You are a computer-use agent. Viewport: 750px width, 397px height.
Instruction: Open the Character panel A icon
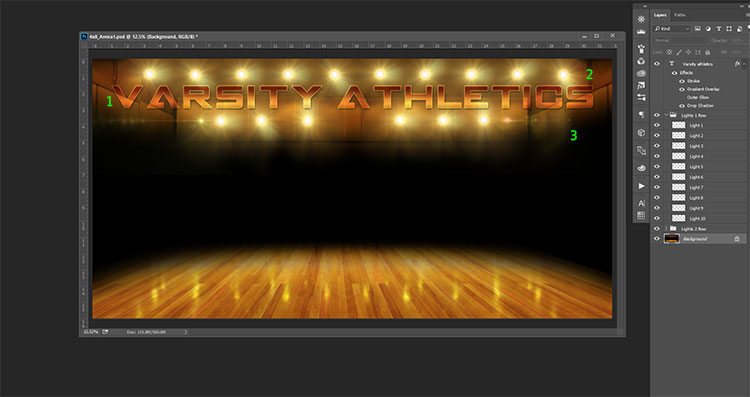pos(641,204)
